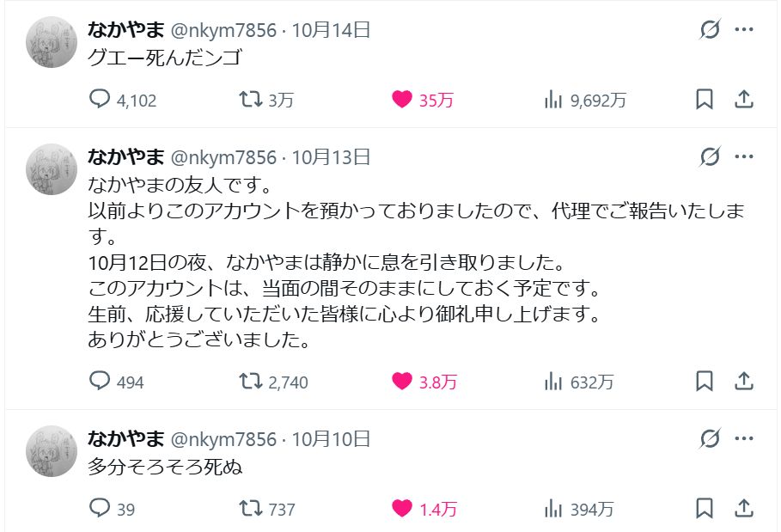This screenshot has height=532, width=781.
Task: Open the more options menu on the October 10 tweet
Action: pyautogui.click(x=744, y=439)
